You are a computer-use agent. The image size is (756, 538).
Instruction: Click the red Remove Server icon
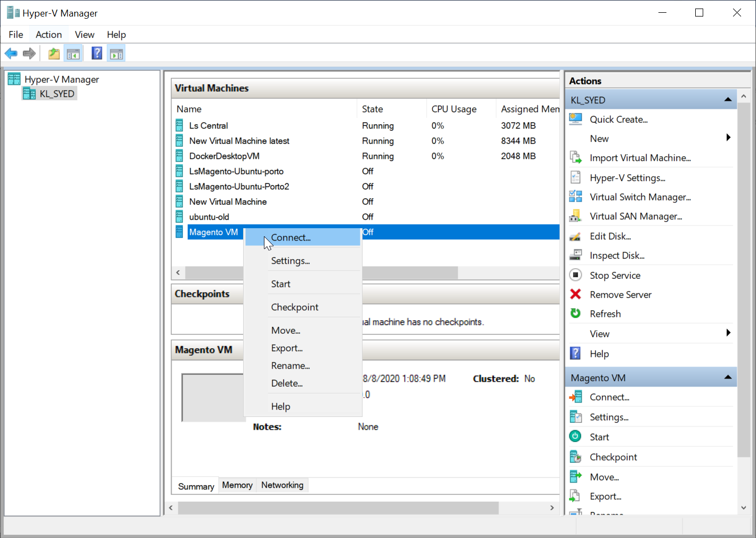[576, 294]
